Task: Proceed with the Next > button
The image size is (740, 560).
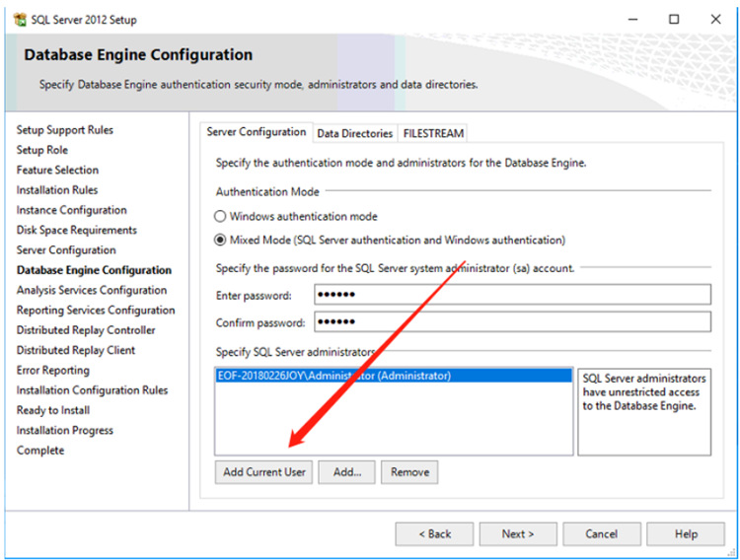Action: (518, 534)
